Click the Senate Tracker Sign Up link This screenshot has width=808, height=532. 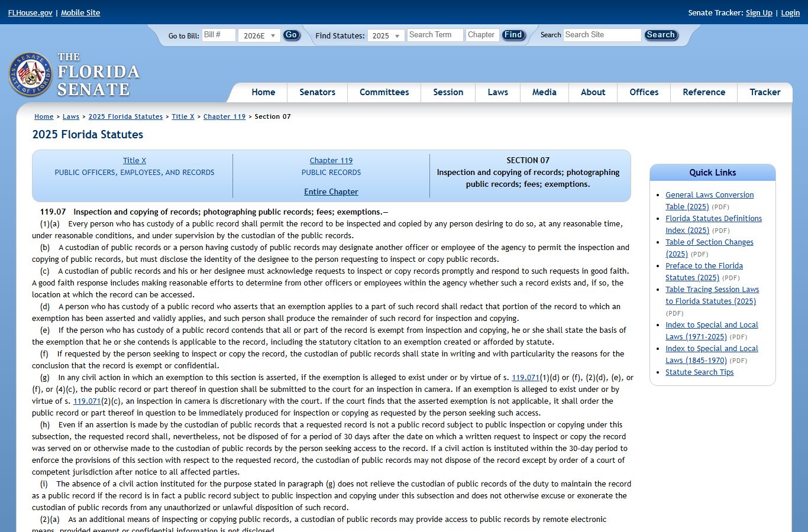click(x=759, y=13)
